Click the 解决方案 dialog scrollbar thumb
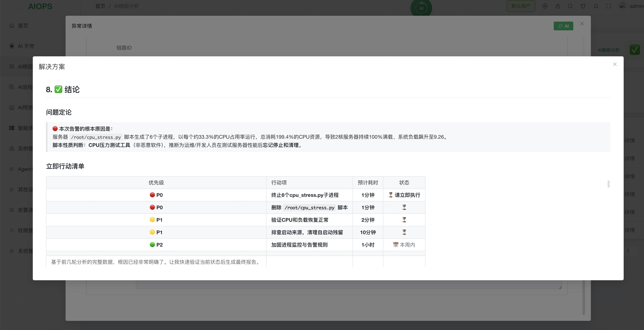The image size is (644, 330). 608,184
